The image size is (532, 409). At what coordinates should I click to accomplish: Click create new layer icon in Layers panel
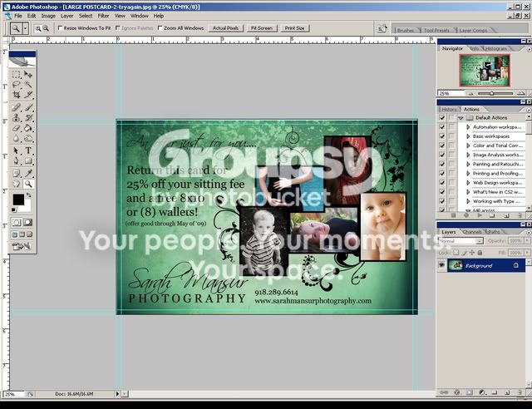pyautogui.click(x=507, y=392)
